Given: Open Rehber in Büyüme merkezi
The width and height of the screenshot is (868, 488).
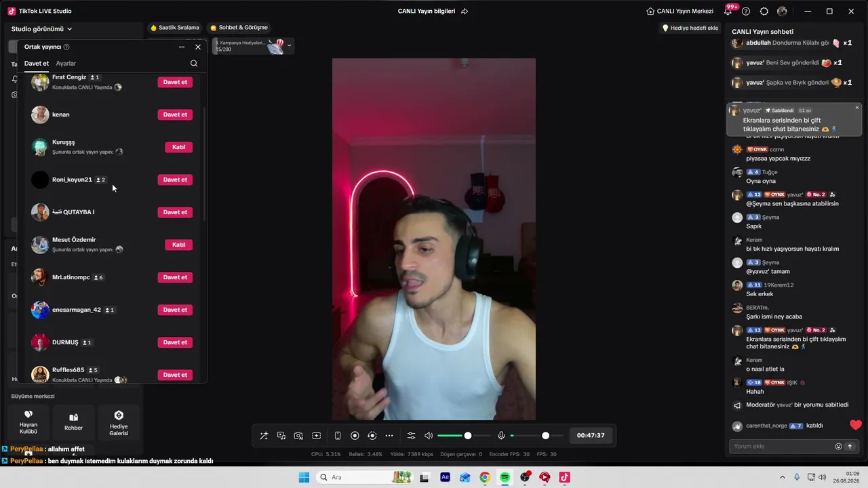Looking at the screenshot, I should (73, 422).
